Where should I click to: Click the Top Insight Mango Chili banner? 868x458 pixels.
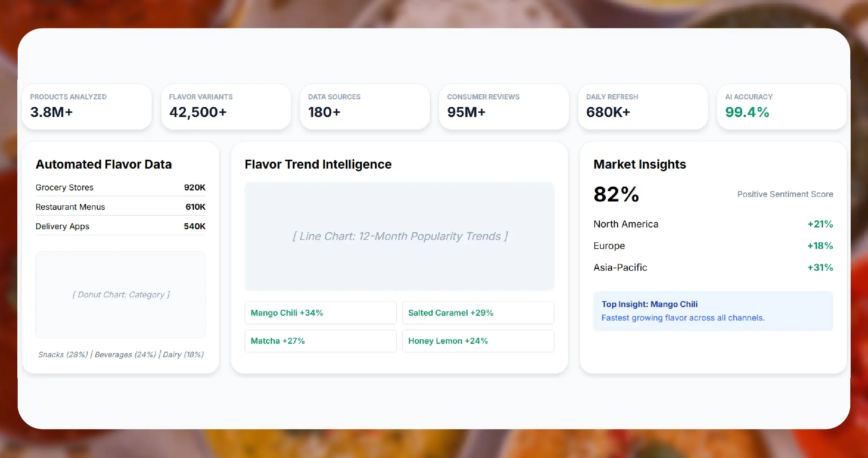(713, 311)
